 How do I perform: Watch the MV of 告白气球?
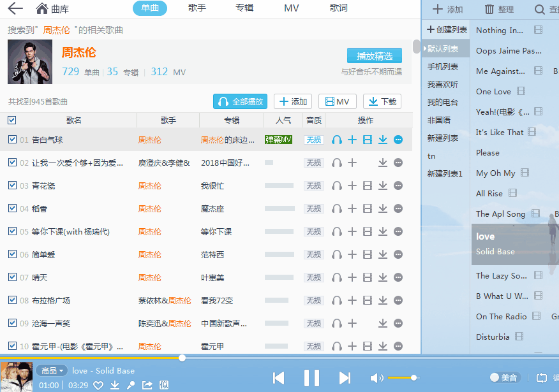tap(368, 140)
